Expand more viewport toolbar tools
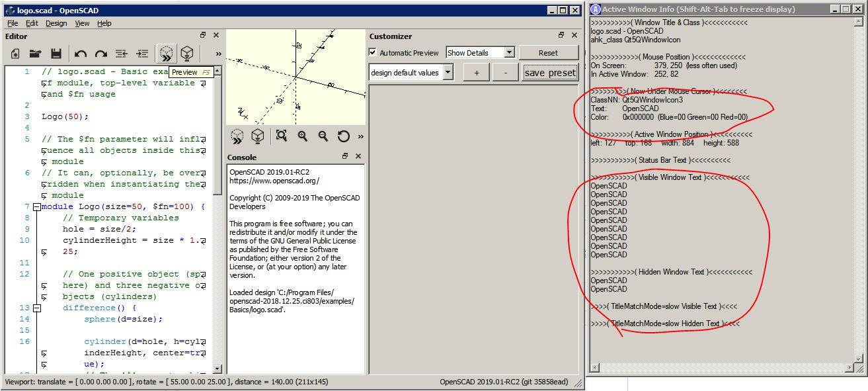 (x=360, y=136)
